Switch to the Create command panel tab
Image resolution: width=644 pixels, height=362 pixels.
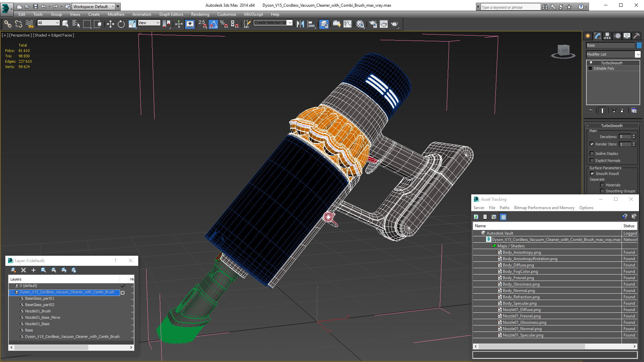(x=588, y=36)
